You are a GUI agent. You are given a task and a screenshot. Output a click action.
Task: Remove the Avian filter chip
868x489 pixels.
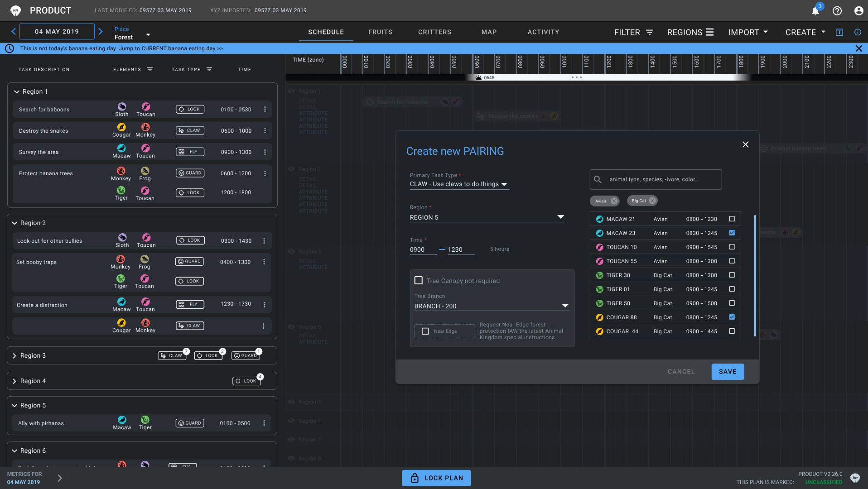pos(614,201)
